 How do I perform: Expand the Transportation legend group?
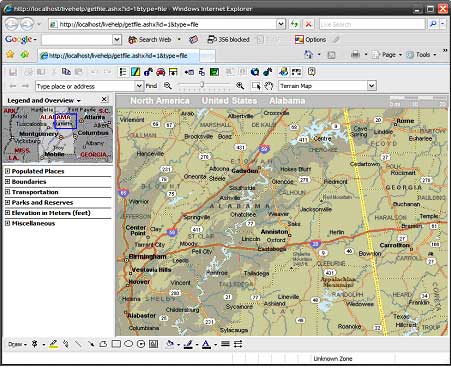7,192
